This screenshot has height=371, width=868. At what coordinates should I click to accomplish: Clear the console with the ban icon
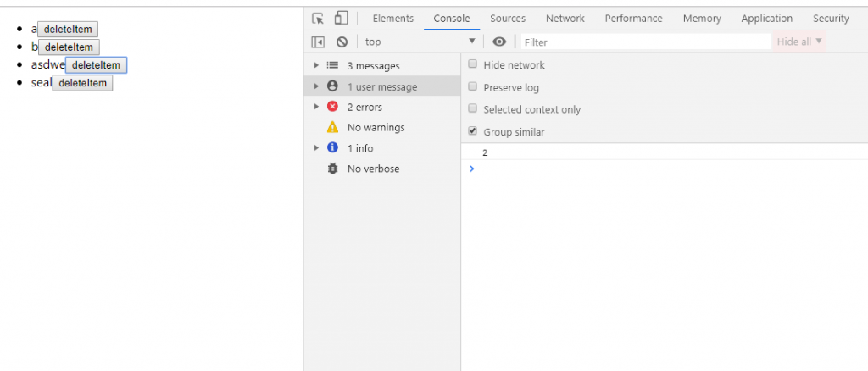(342, 42)
